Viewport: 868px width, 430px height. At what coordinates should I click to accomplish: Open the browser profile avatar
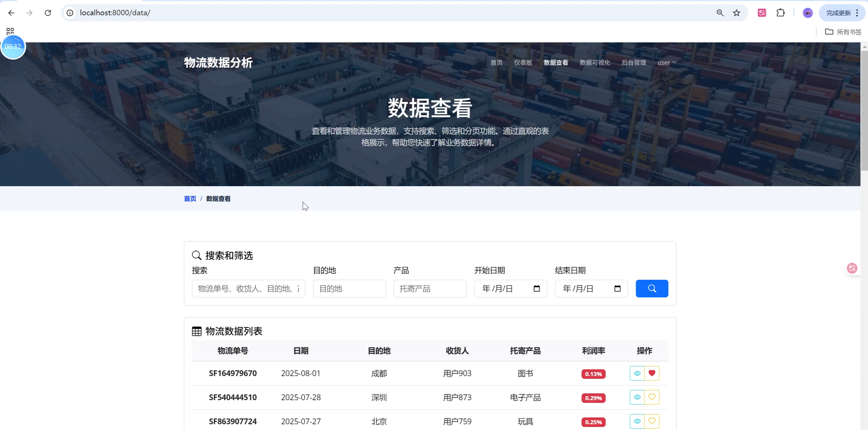pos(808,13)
